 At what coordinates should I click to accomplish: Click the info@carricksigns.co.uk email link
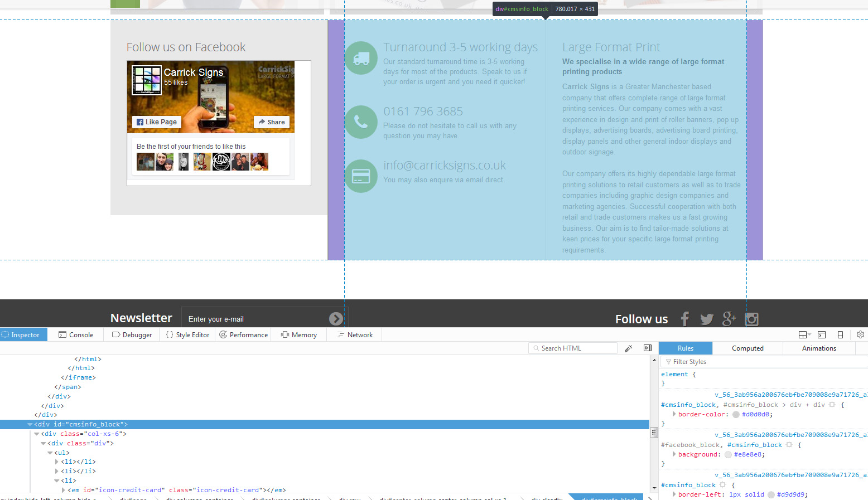pos(445,166)
